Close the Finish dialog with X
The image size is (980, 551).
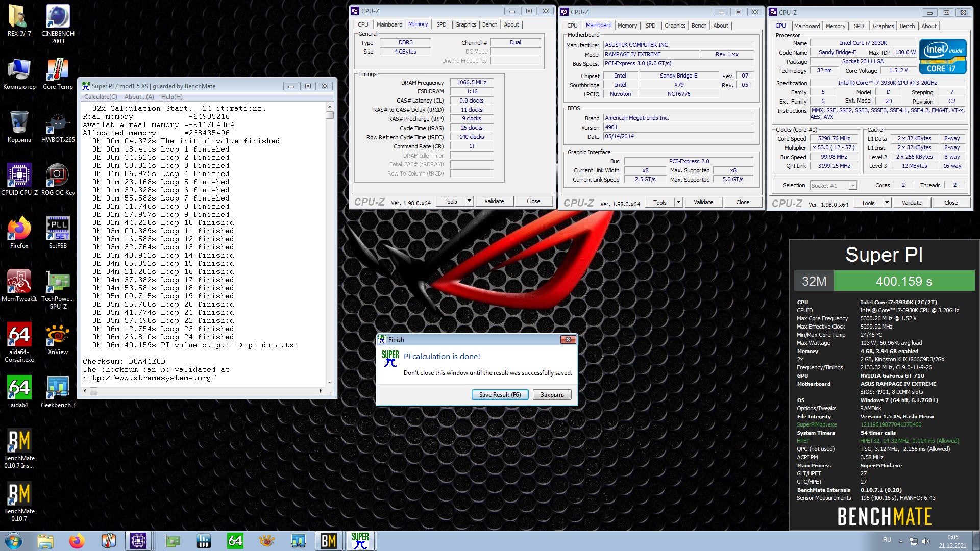tap(568, 340)
